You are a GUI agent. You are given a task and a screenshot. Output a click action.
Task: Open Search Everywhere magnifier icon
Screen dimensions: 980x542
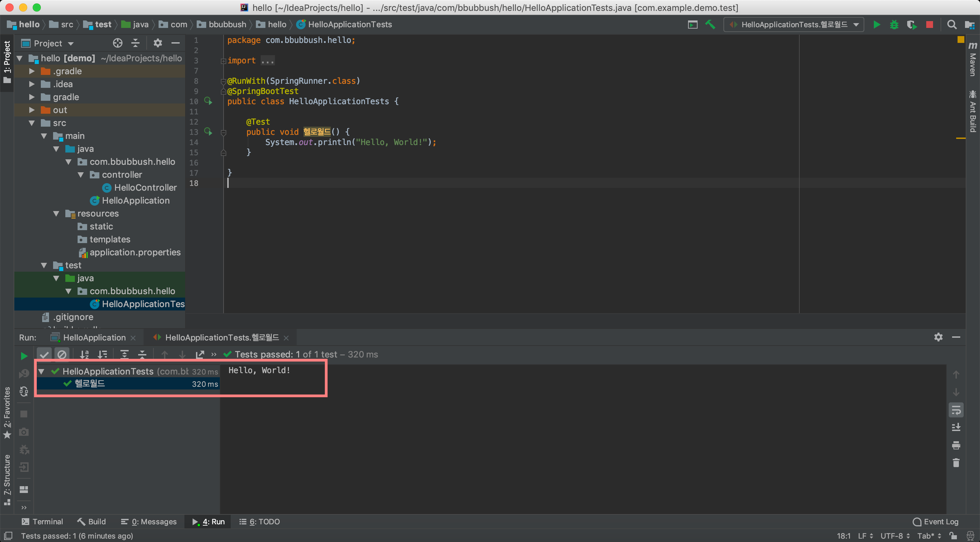pyautogui.click(x=951, y=25)
